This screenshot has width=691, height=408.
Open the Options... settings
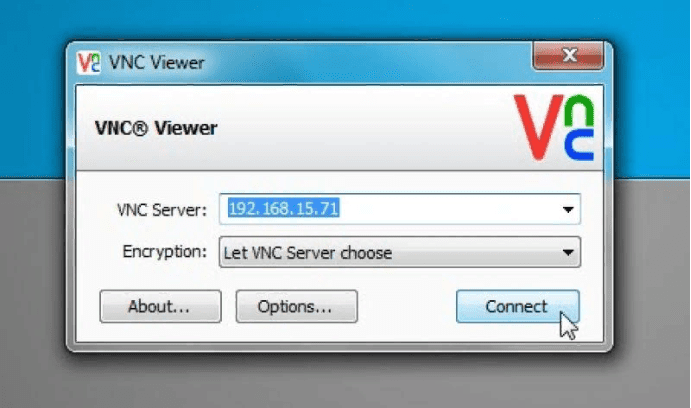pos(297,306)
